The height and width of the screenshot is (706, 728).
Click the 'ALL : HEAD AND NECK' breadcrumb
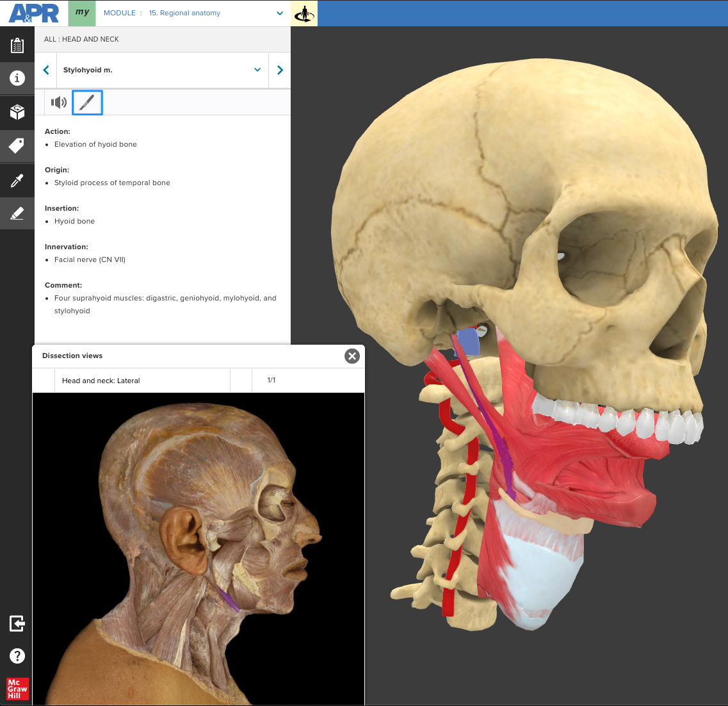[81, 40]
